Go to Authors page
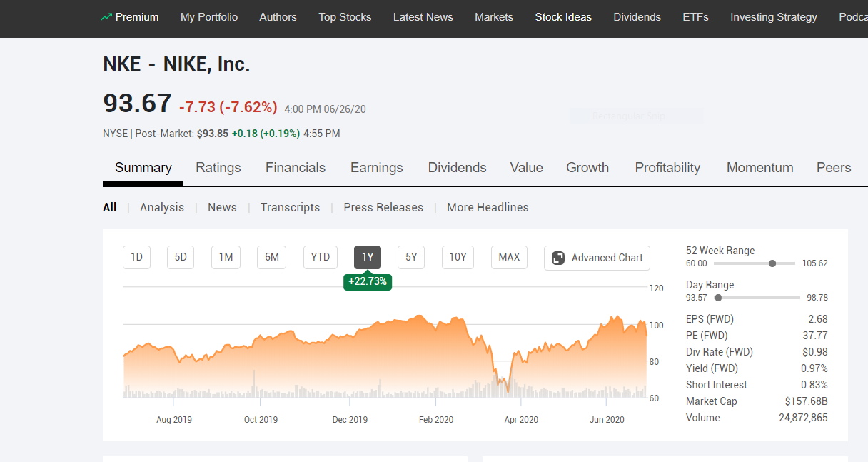Viewport: 868px width, 462px height. [x=278, y=17]
